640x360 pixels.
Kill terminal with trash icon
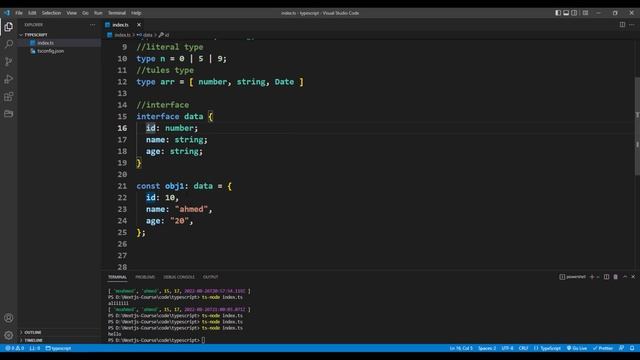[616, 277]
